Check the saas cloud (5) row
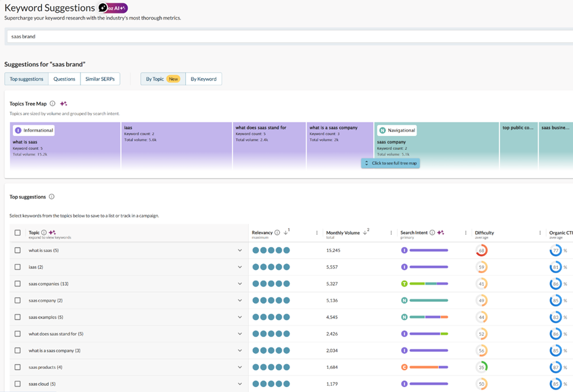 (18, 383)
